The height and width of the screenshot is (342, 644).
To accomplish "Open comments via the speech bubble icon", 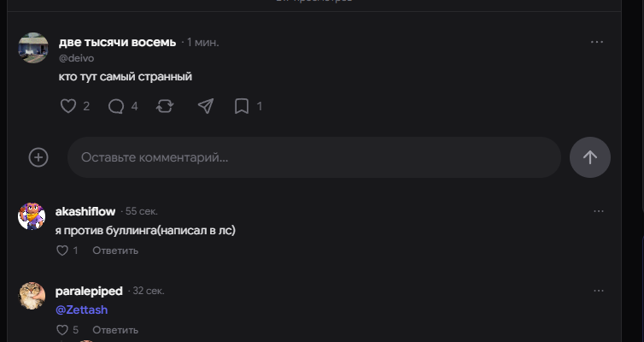I will click(x=116, y=107).
